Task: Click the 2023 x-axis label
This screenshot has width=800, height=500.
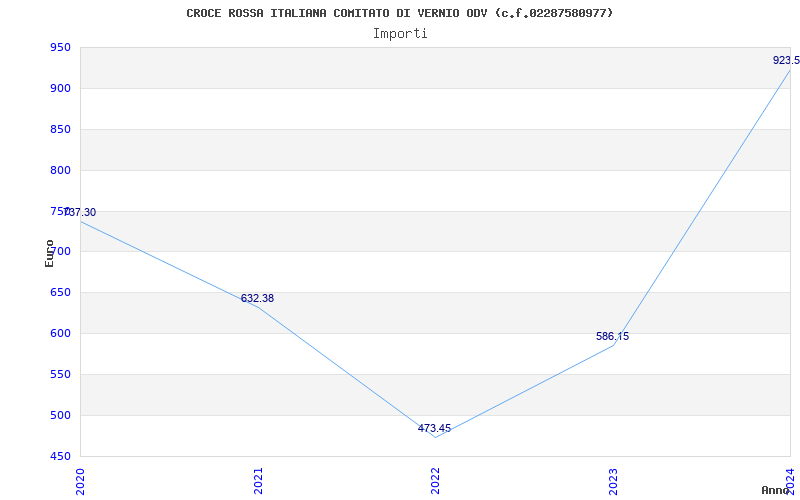Action: (613, 481)
